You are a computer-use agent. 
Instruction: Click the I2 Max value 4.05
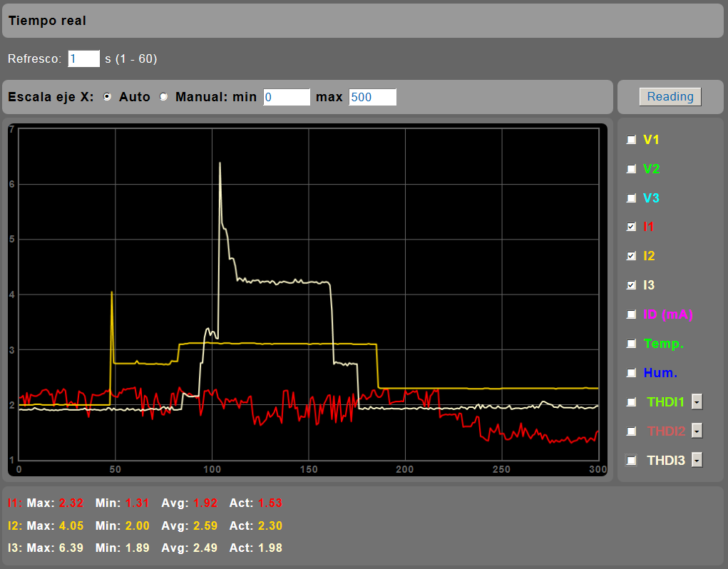click(71, 526)
